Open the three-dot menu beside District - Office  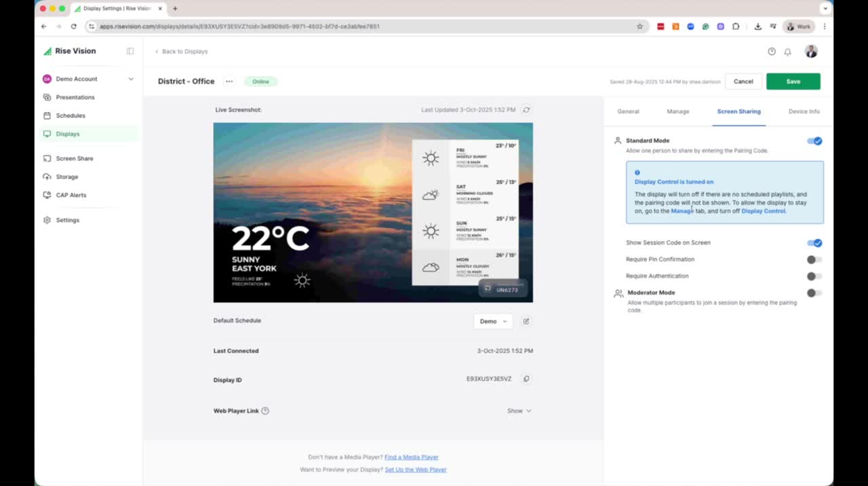(x=229, y=81)
